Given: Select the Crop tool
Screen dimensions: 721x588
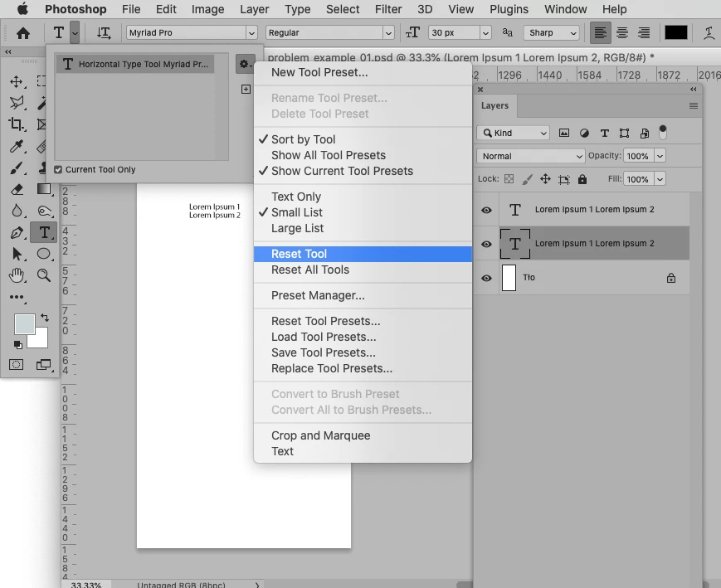Looking at the screenshot, I should (x=17, y=124).
